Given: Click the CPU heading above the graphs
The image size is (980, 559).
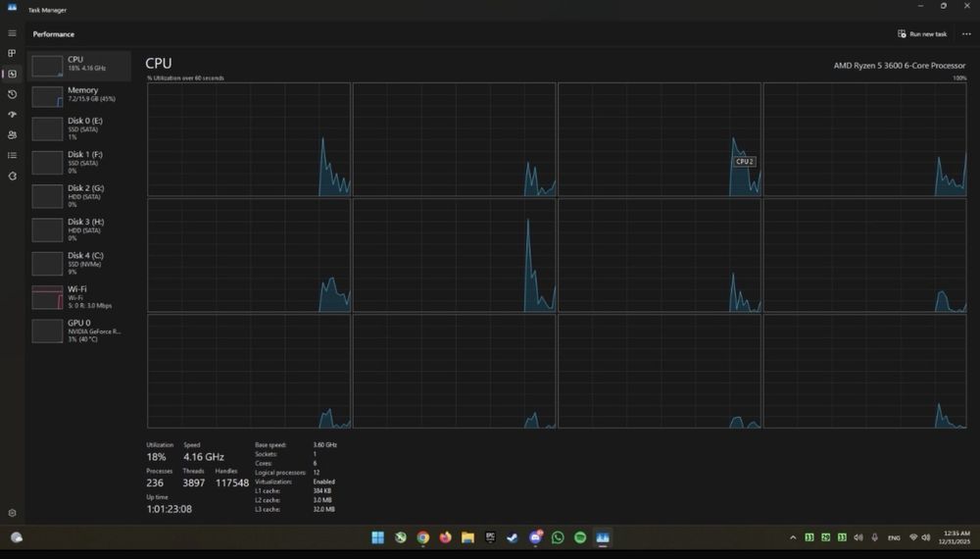Looking at the screenshot, I should 158,63.
